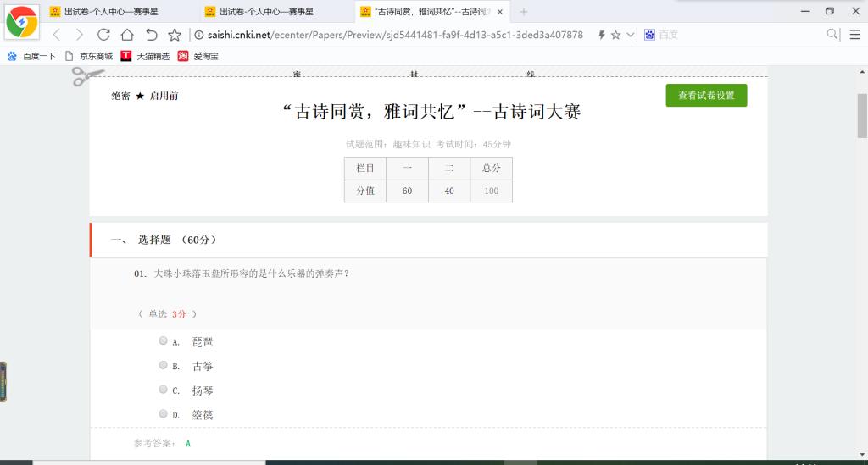Click the undo/restore closed tab icon

click(x=151, y=35)
